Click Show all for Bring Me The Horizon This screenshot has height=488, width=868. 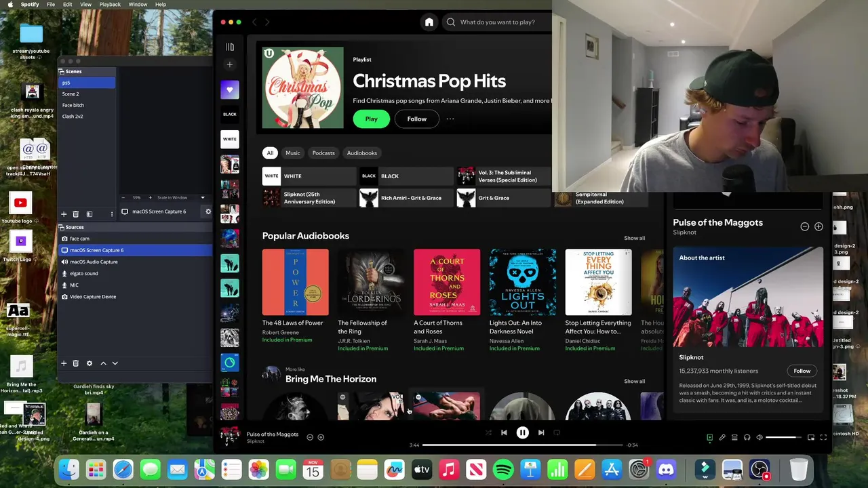[635, 381]
